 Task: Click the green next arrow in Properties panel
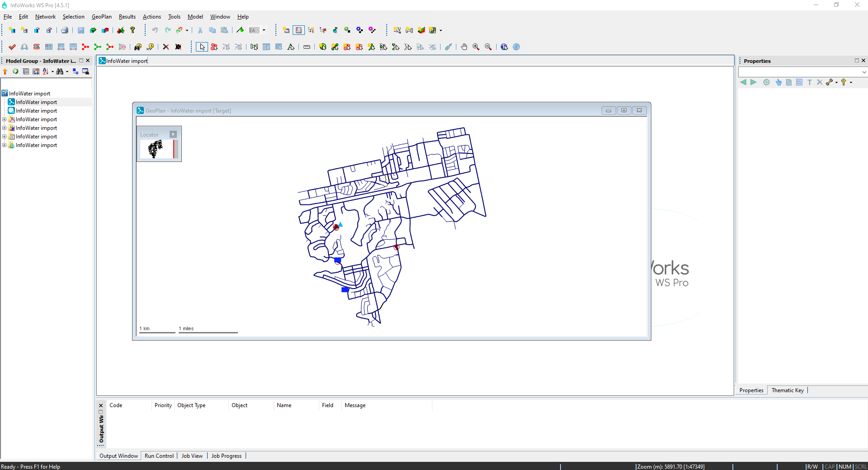coord(753,83)
